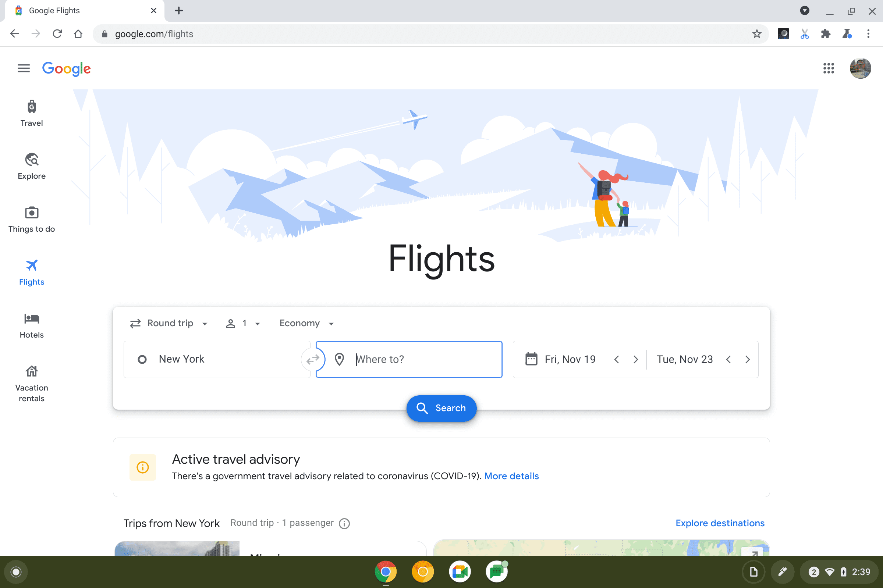The height and width of the screenshot is (588, 883).
Task: Click the Search button for flights
Action: tap(441, 408)
